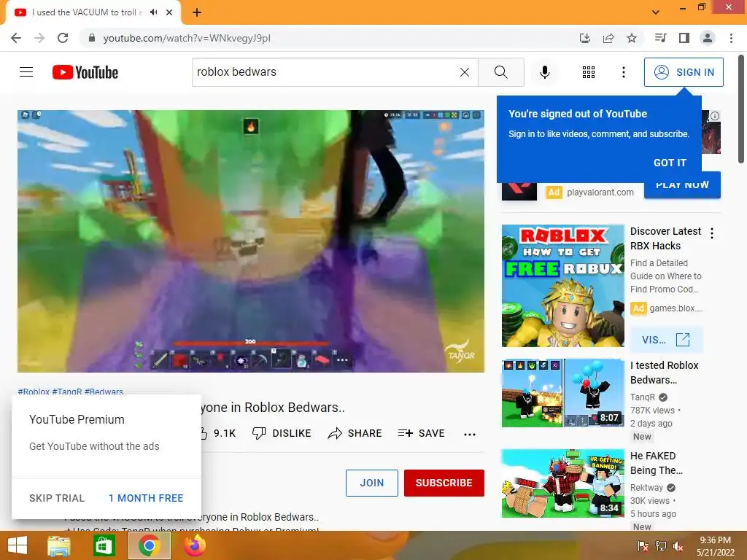
Task: Open the YouTube apps grid
Action: pyautogui.click(x=589, y=72)
